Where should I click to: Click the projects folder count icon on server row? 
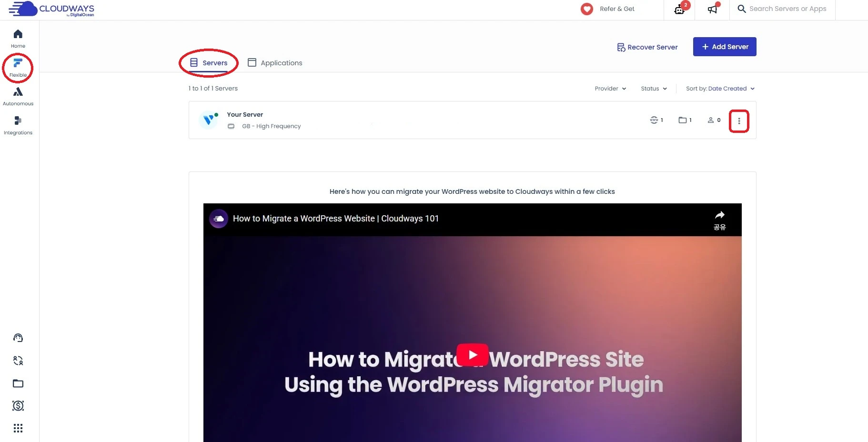[683, 120]
